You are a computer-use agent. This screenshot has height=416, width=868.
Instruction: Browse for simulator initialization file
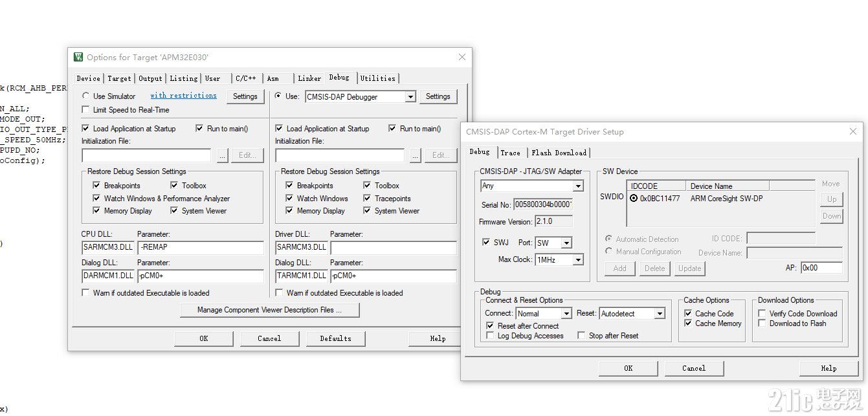coord(222,155)
